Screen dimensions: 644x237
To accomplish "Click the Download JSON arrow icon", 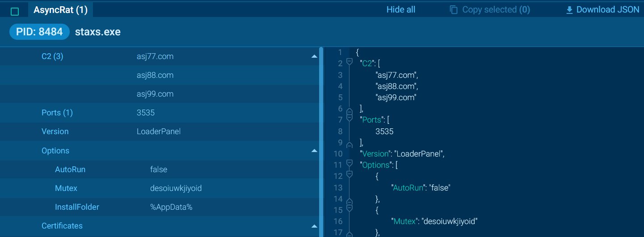I will (569, 10).
